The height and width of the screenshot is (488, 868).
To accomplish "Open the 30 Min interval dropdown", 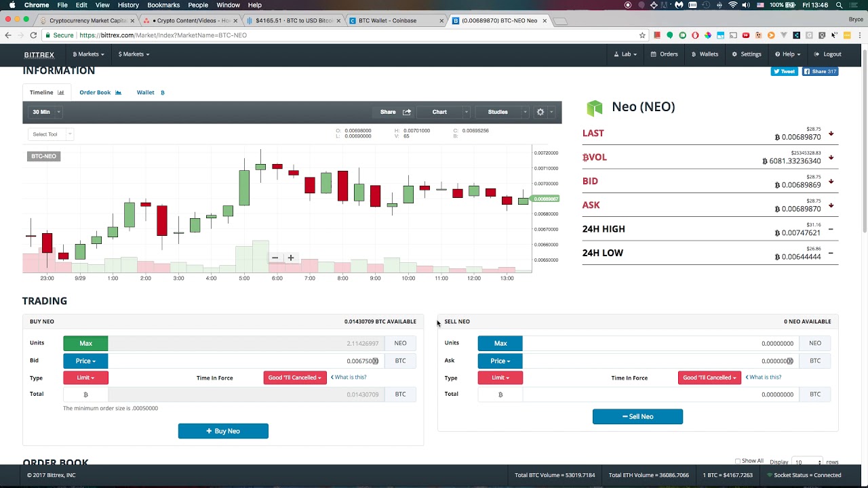I will (x=45, y=112).
